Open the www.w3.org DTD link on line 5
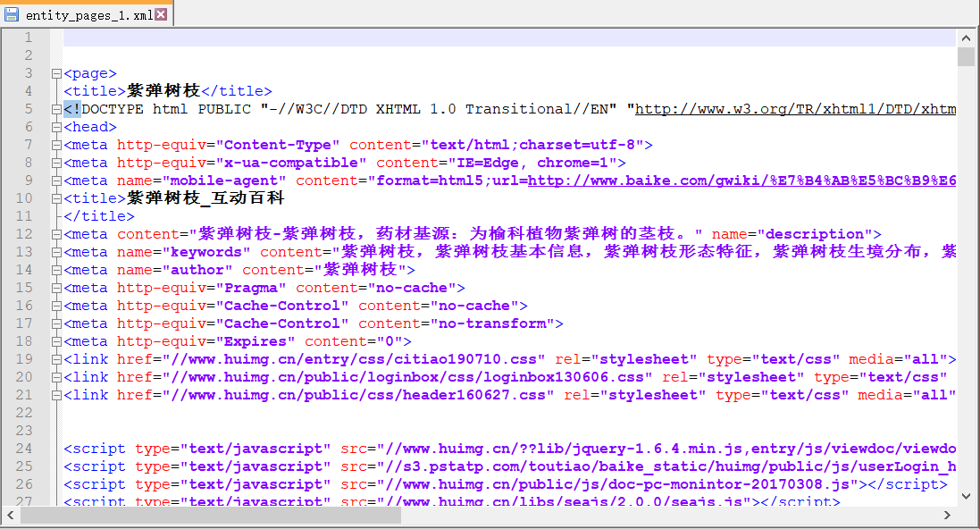The height and width of the screenshot is (529, 980). point(796,109)
